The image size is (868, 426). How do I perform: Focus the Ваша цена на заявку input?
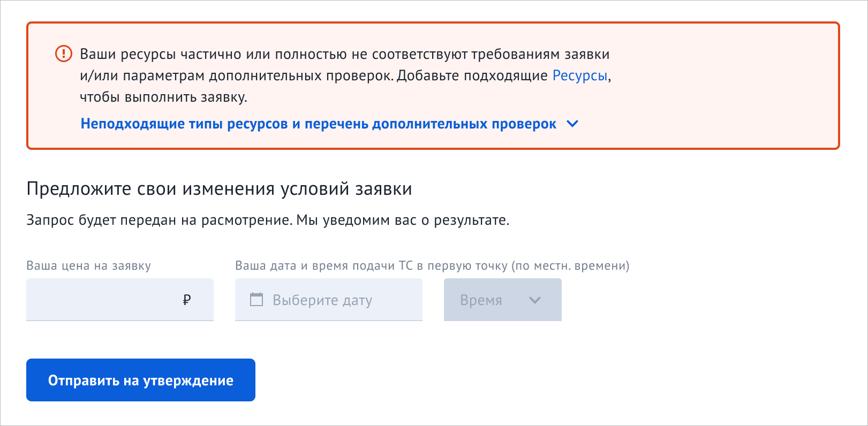[x=120, y=300]
